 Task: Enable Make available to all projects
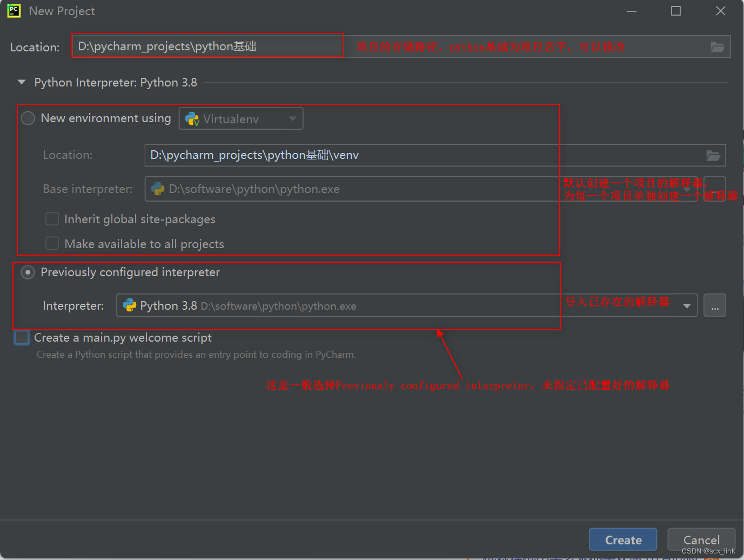tap(52, 244)
